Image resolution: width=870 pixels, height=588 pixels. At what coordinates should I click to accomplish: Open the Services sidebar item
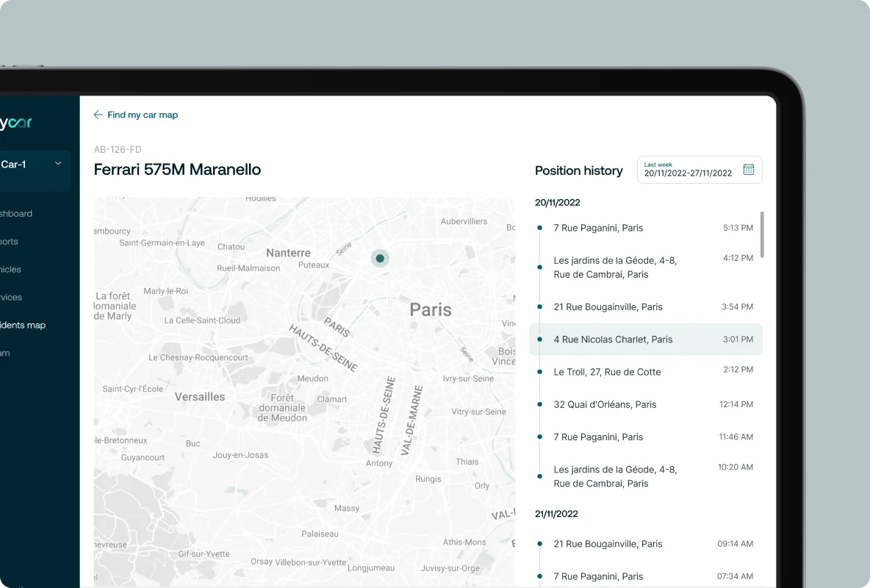click(11, 297)
